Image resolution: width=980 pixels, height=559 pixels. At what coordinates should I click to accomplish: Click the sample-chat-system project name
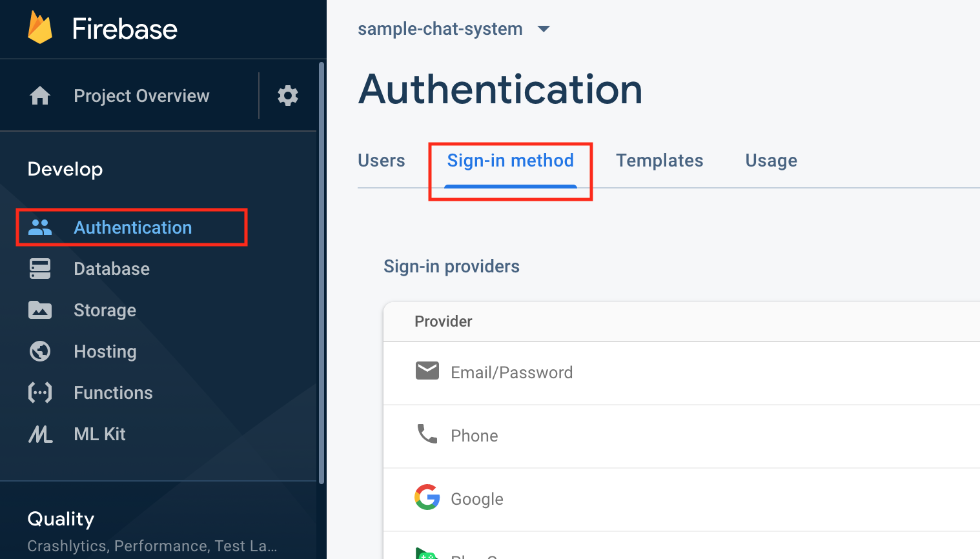pyautogui.click(x=440, y=29)
